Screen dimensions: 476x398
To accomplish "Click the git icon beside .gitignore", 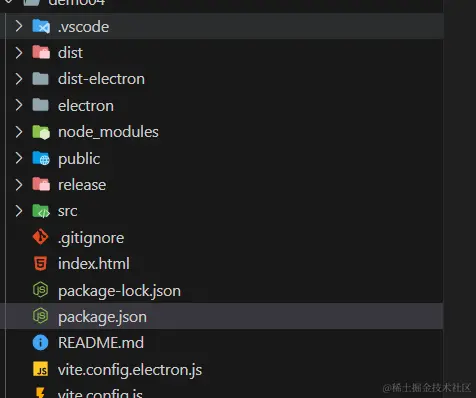I will click(41, 237).
